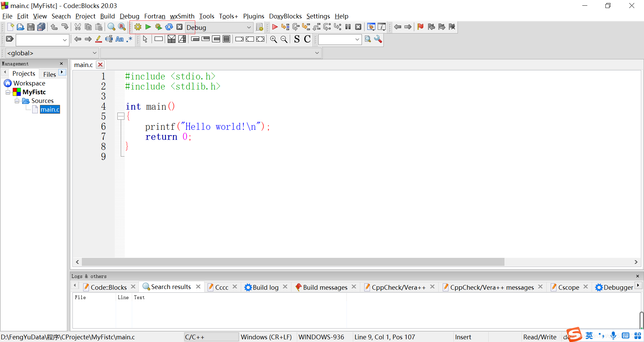Toggle source view with S button
This screenshot has width=644, height=342.
297,39
